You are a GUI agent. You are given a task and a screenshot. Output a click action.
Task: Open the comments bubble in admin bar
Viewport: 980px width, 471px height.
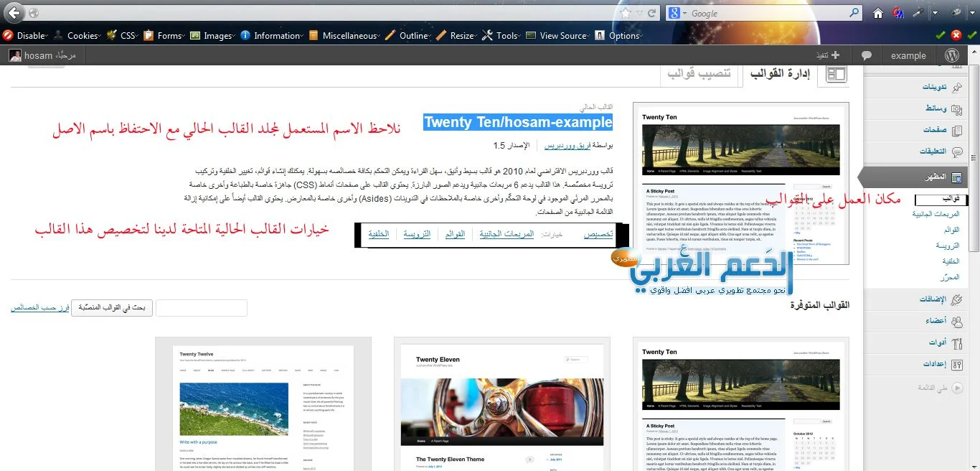(867, 55)
